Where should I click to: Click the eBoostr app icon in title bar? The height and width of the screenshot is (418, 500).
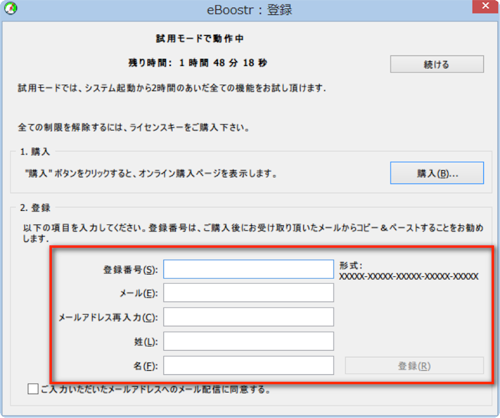pos(10,8)
